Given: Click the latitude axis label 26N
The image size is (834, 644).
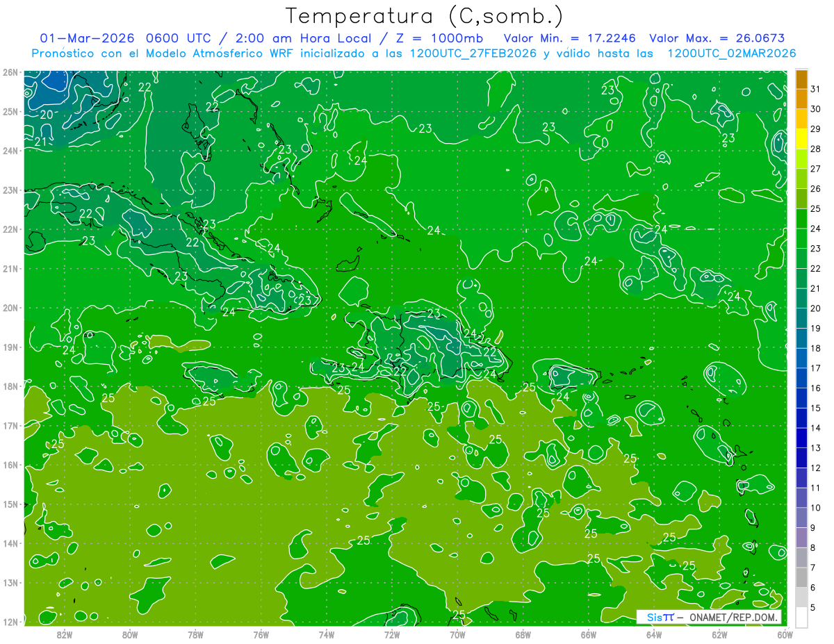Looking at the screenshot, I should coord(10,72).
